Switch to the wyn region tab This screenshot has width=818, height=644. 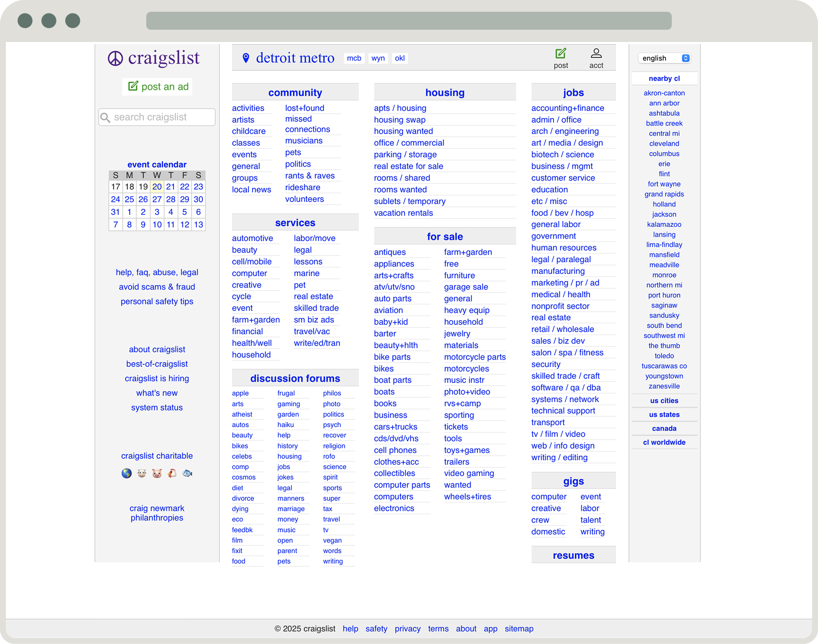378,58
